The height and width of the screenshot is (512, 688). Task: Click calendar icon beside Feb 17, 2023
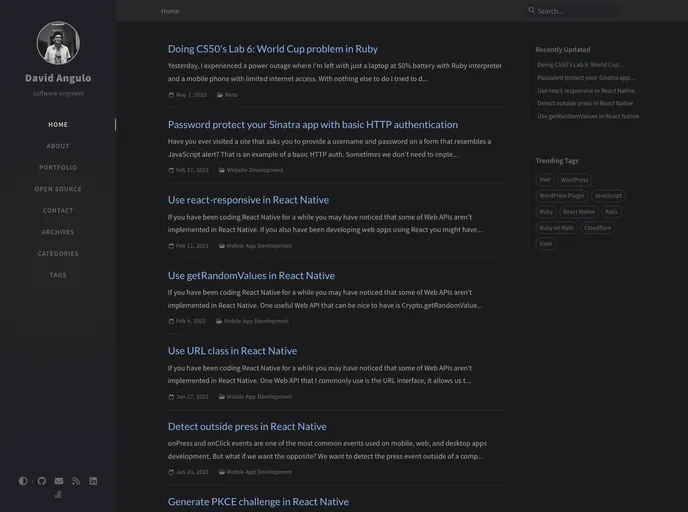[x=171, y=170]
